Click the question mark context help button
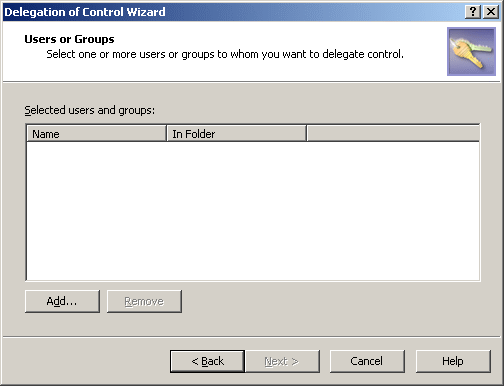 tap(473, 12)
